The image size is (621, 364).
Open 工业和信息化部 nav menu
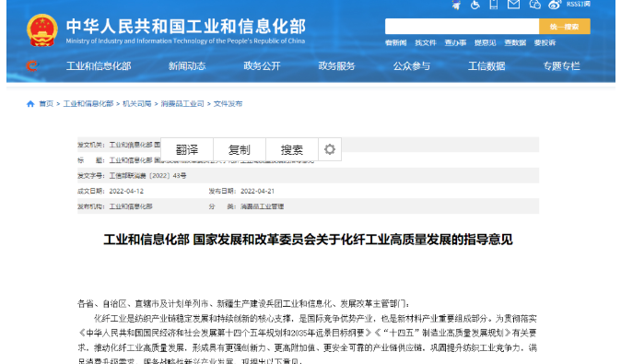99,66
